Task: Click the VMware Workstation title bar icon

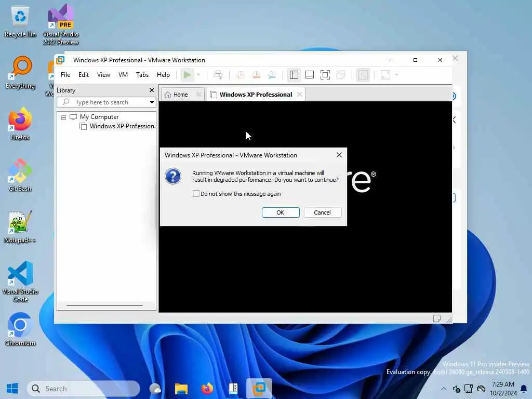Action: click(60, 60)
